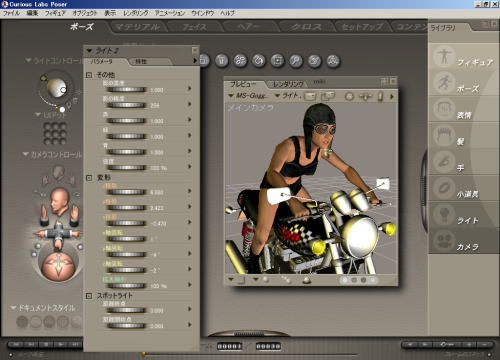The width and height of the screenshot is (500, 360).
Task: Switch to the レンダリング tab in the preview
Action: pyautogui.click(x=288, y=84)
